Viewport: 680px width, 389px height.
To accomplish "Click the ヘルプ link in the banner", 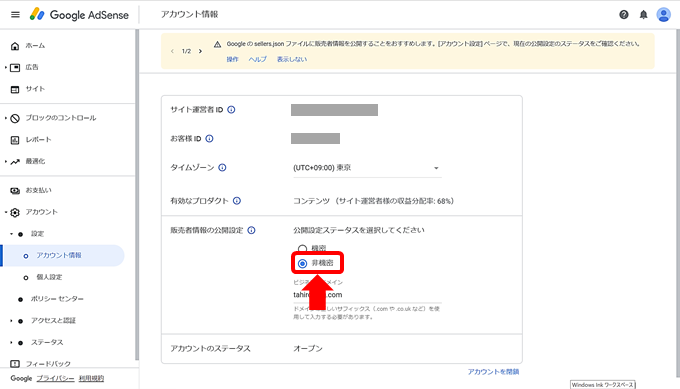I will point(257,59).
